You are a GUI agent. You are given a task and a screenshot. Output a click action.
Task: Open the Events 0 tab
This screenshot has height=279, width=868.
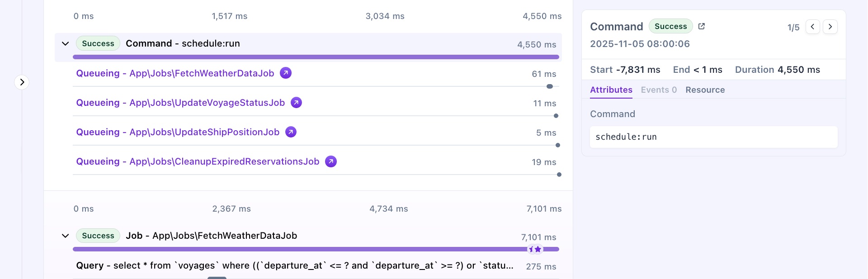[659, 90]
